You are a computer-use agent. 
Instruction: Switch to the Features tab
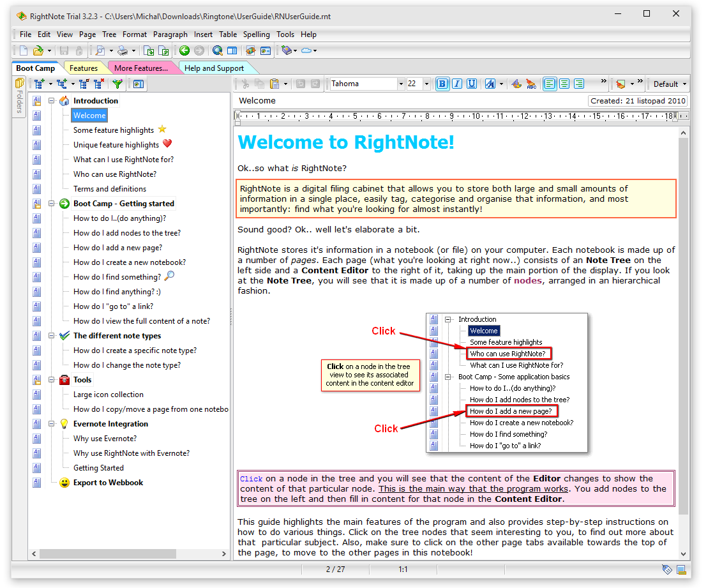click(84, 68)
